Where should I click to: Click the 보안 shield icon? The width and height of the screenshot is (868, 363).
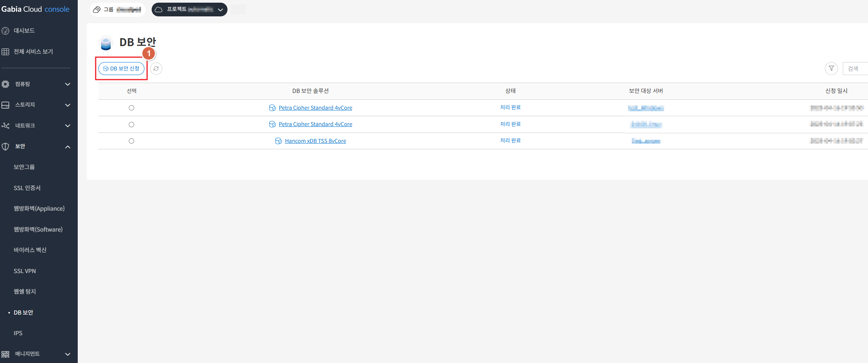[5, 146]
